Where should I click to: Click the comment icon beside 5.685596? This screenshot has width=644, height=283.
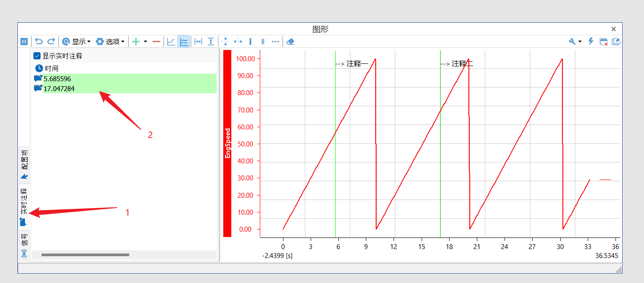tap(38, 79)
